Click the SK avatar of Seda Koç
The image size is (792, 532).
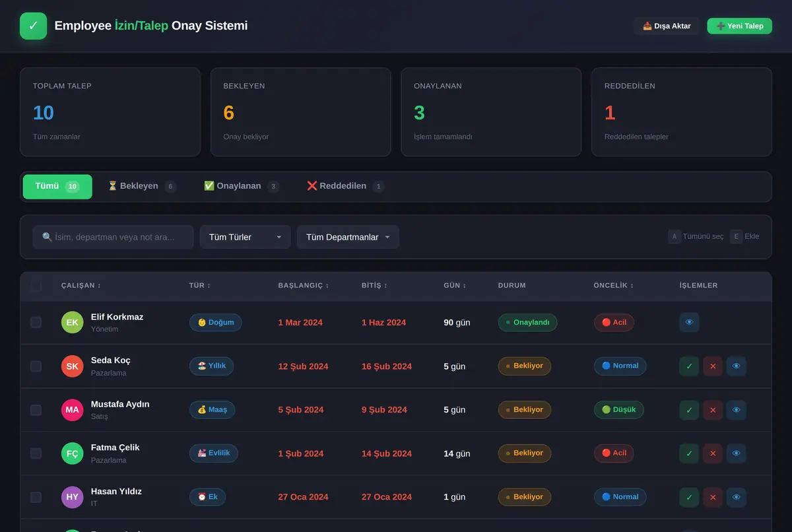[x=73, y=366]
